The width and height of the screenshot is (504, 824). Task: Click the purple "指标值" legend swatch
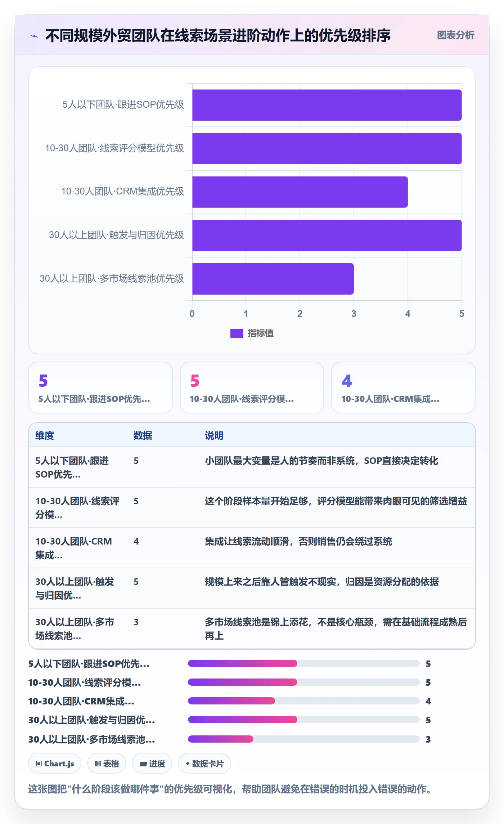(237, 333)
